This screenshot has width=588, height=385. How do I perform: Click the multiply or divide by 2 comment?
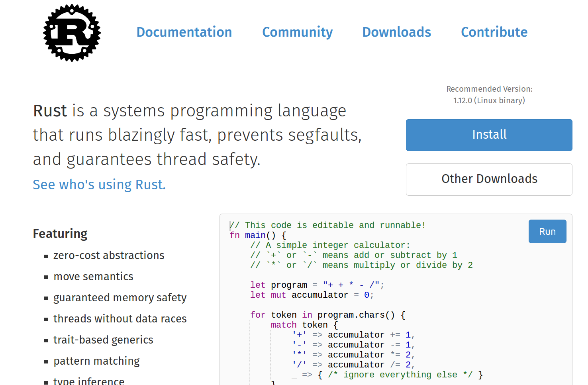361,265
